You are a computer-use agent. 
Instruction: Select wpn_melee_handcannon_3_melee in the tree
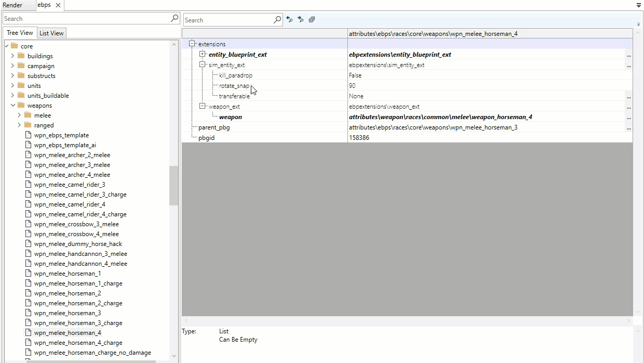pos(81,254)
